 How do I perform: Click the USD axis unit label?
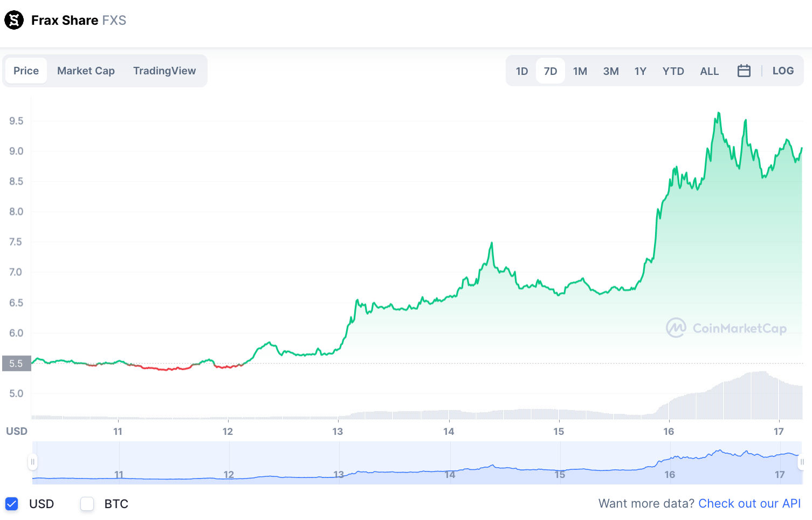(x=17, y=431)
